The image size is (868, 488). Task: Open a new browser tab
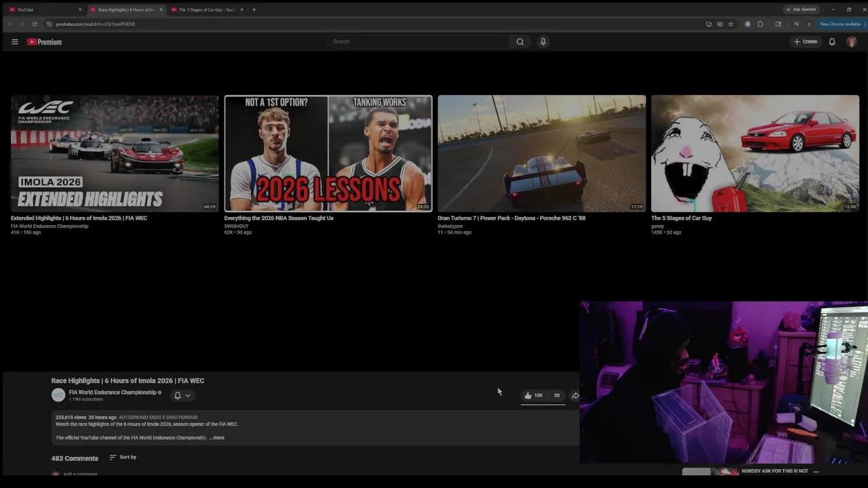coord(254,9)
